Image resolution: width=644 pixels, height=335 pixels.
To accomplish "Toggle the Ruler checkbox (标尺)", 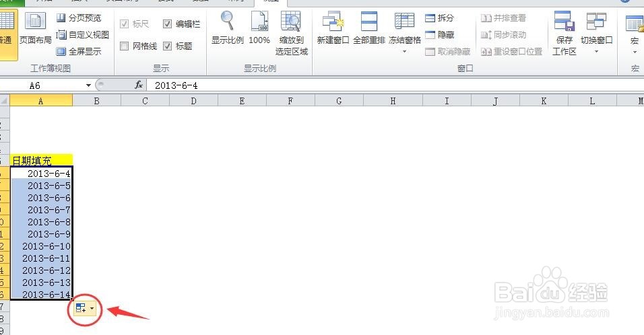I will tap(124, 24).
